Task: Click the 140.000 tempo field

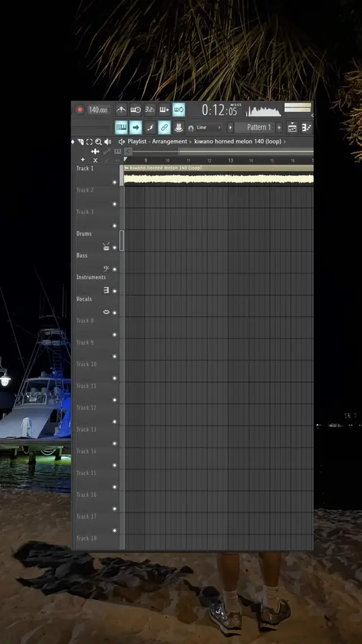Action: (99, 109)
